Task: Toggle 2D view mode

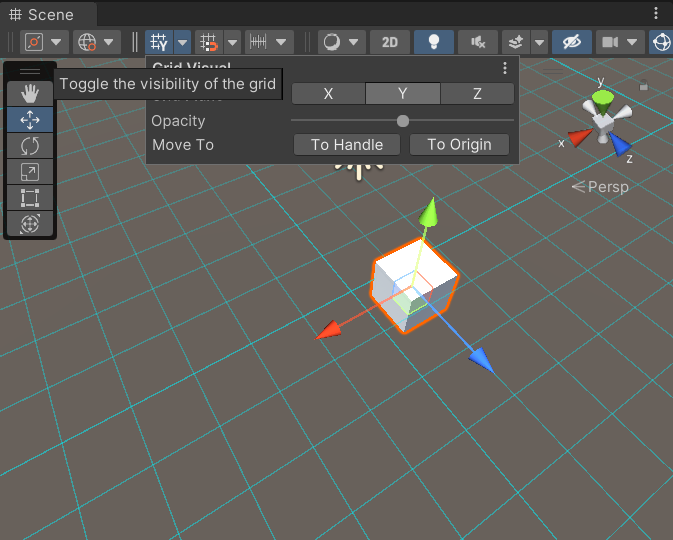Action: (x=390, y=42)
